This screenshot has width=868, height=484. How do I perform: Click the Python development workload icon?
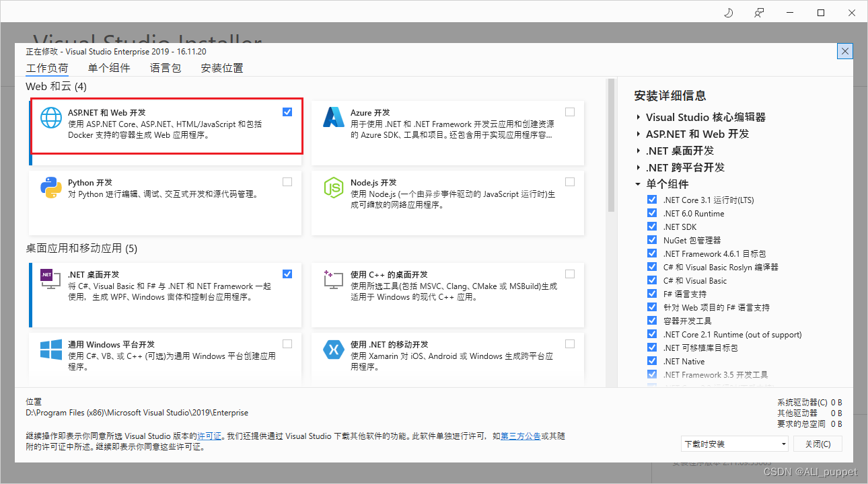pyautogui.click(x=51, y=188)
